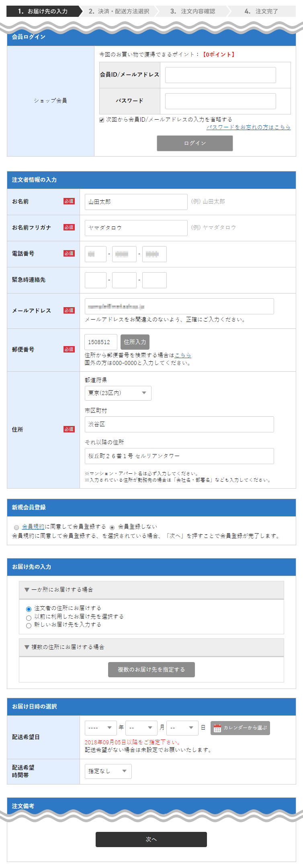This screenshot has height=868, width=303.
Task: Open delivery month dropdown
Action: [141, 728]
